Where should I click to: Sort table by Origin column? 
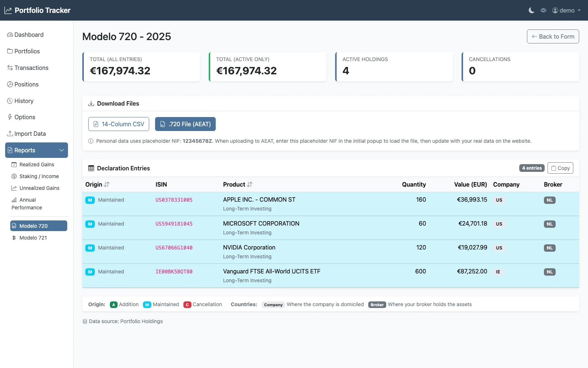97,184
